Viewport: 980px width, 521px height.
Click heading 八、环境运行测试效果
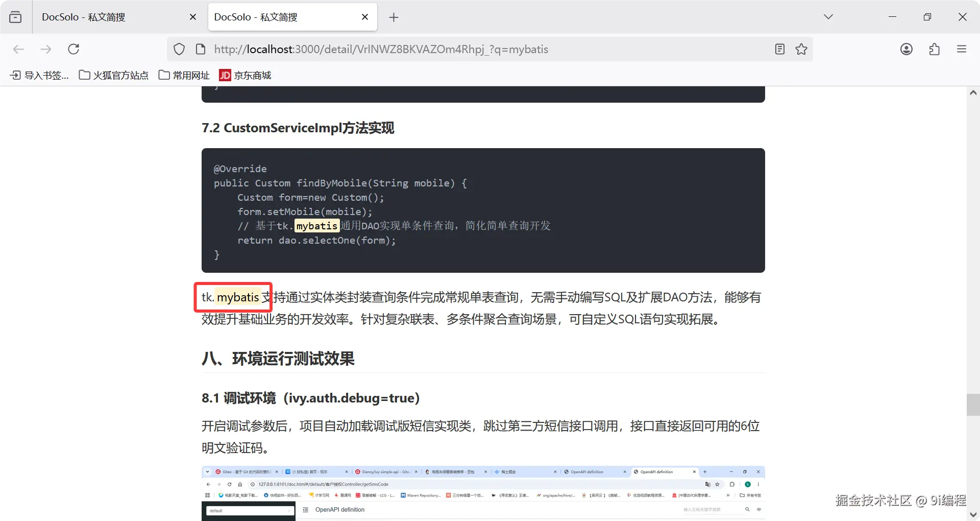(x=278, y=359)
